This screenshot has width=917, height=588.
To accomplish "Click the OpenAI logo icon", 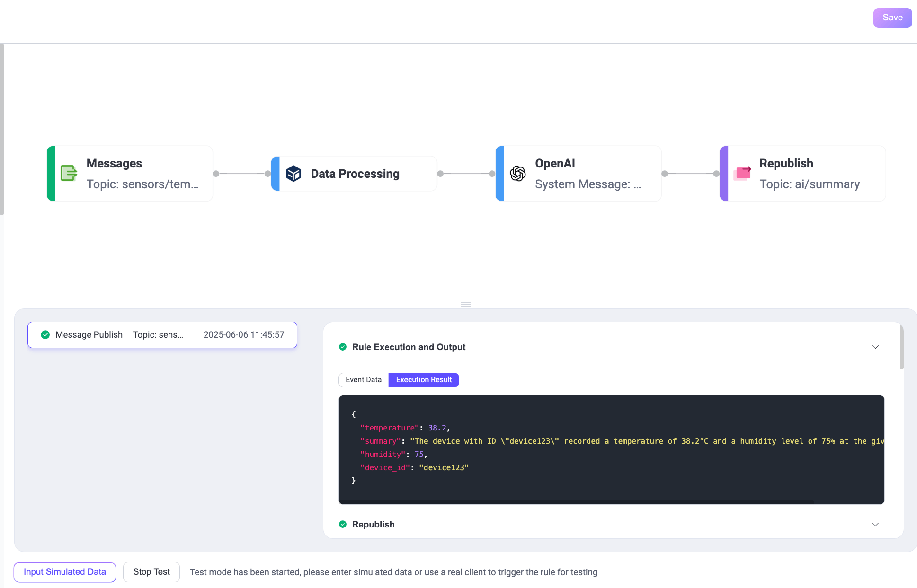I will [517, 174].
